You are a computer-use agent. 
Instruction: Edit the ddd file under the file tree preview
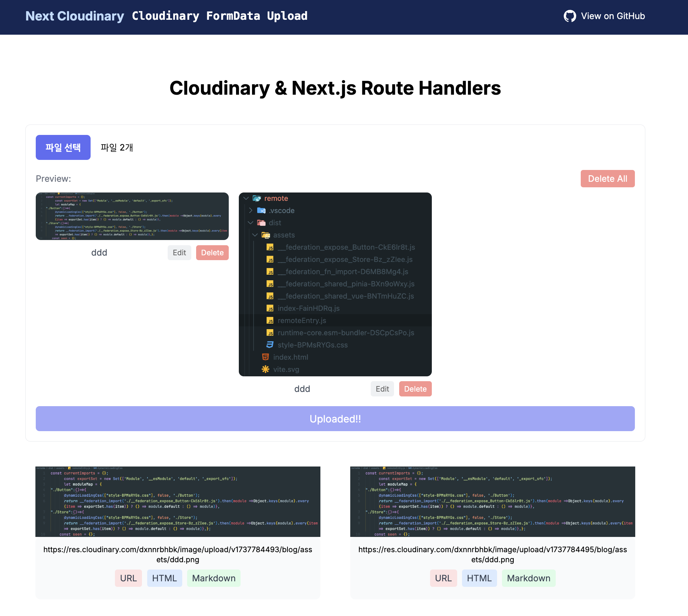pos(383,389)
